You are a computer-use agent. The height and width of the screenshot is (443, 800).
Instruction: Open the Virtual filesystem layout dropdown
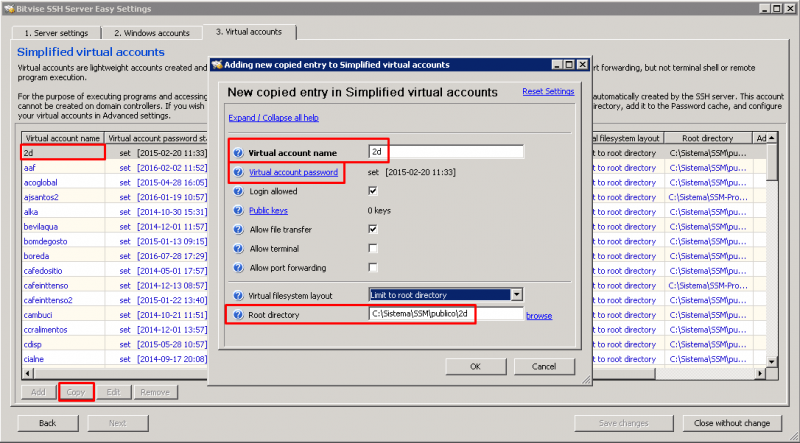pos(517,295)
